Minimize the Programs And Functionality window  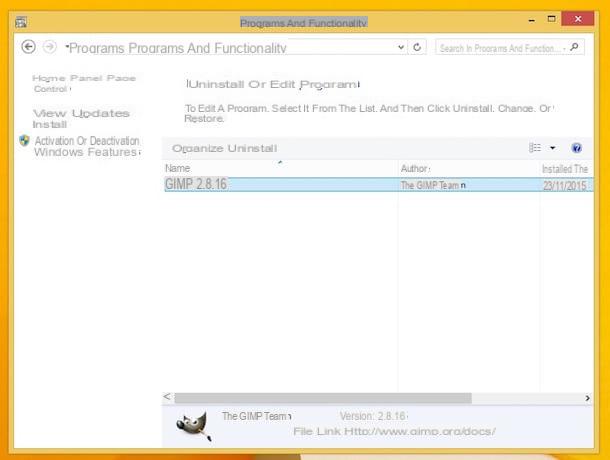click(532, 20)
